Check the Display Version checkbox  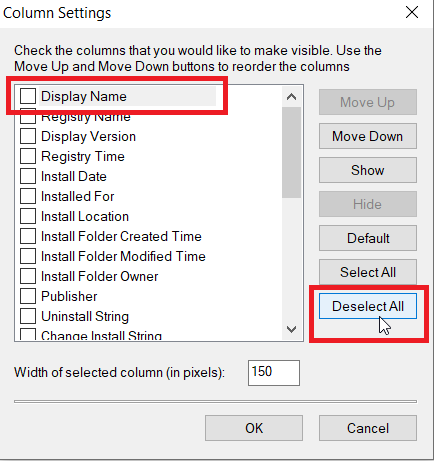[x=28, y=136]
